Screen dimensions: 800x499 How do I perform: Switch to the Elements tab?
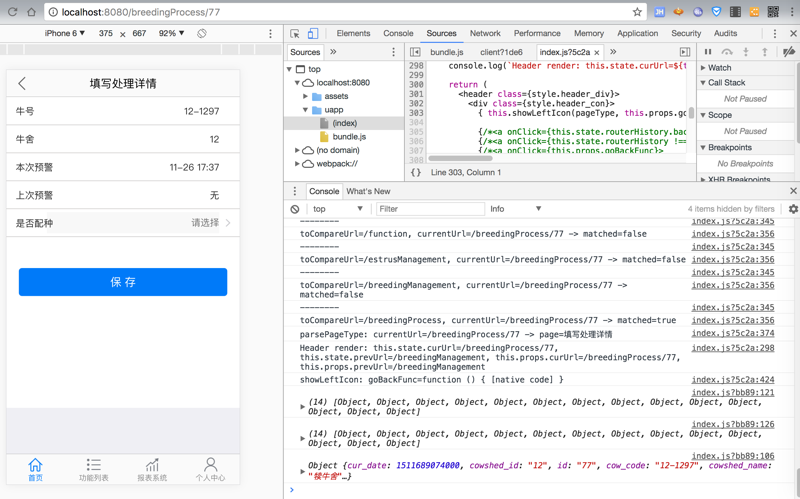pyautogui.click(x=353, y=33)
